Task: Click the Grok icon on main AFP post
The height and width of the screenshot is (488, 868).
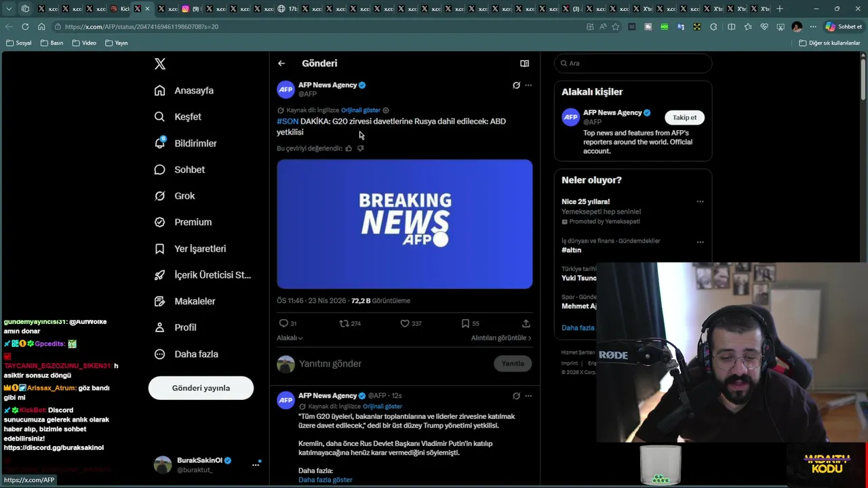Action: pos(516,85)
